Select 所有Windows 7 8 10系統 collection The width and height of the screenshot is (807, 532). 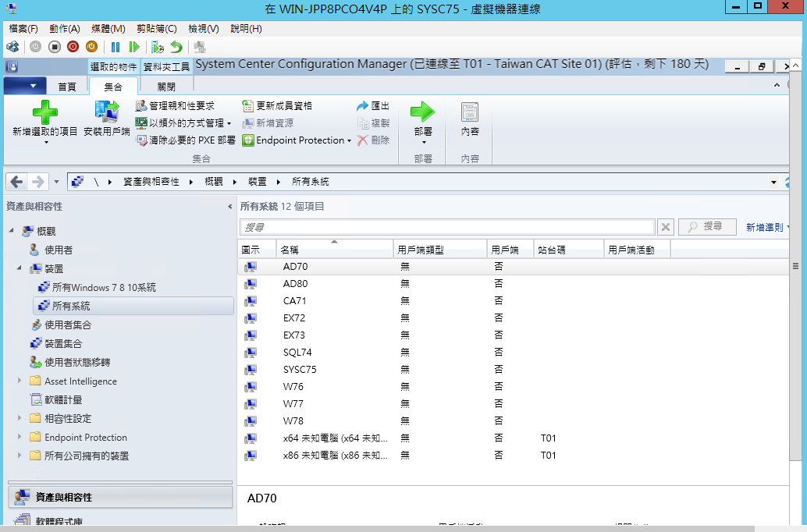coord(104,287)
